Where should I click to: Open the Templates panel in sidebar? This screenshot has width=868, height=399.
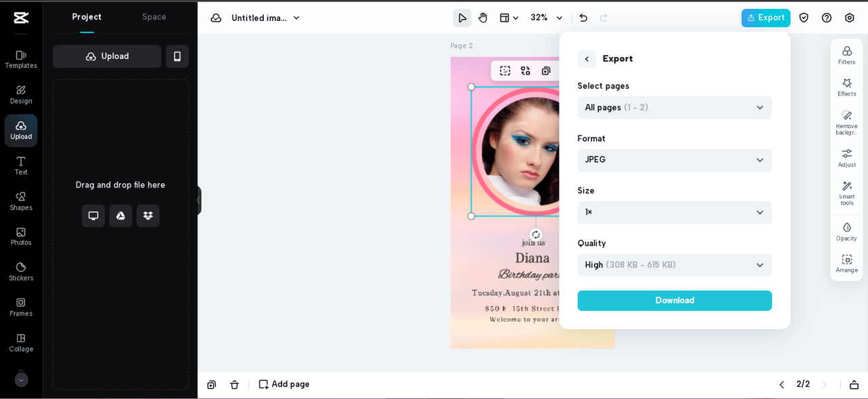(x=21, y=59)
